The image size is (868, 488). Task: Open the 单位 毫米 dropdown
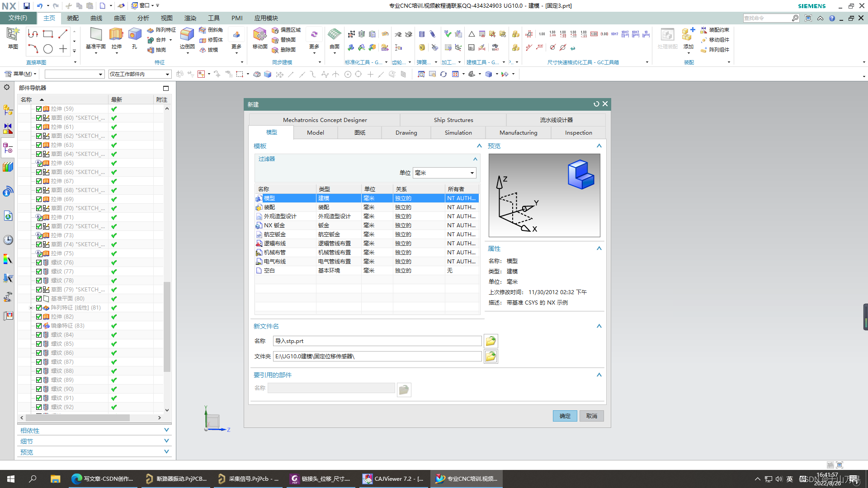pos(472,173)
